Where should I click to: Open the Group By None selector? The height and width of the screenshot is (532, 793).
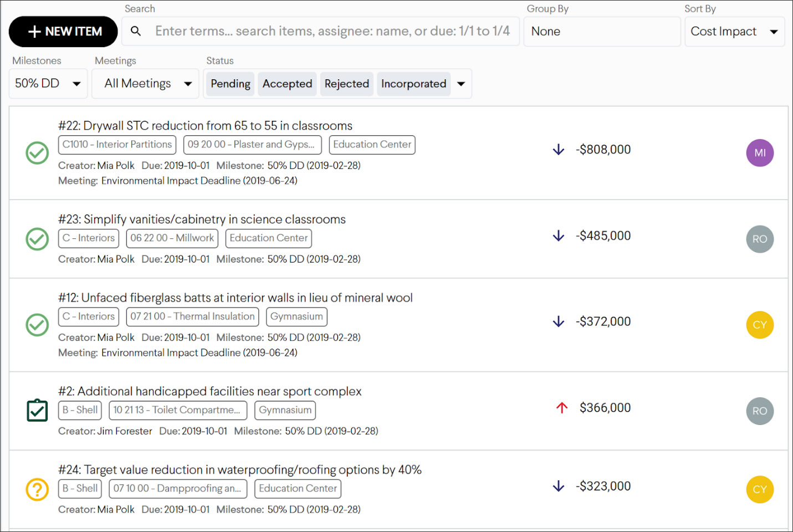602,32
